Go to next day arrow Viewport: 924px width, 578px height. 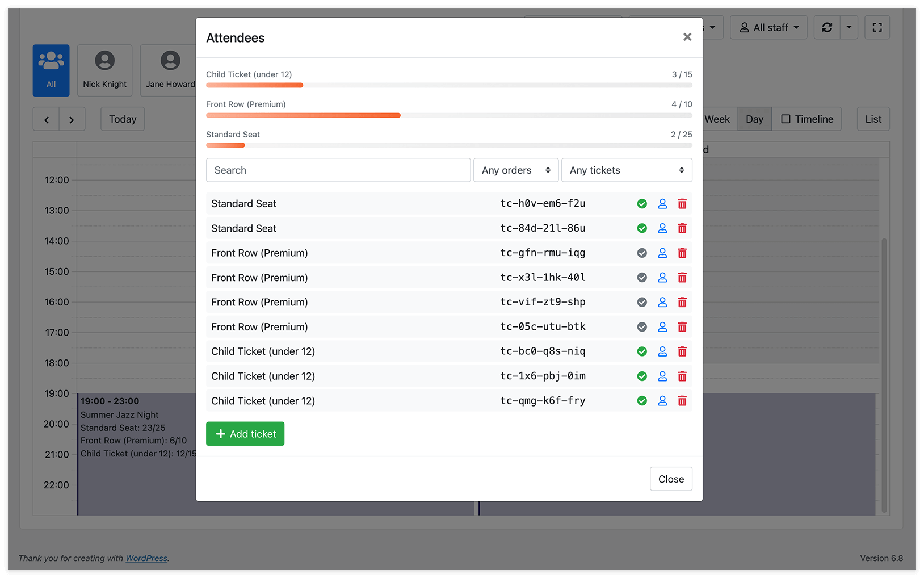click(72, 119)
